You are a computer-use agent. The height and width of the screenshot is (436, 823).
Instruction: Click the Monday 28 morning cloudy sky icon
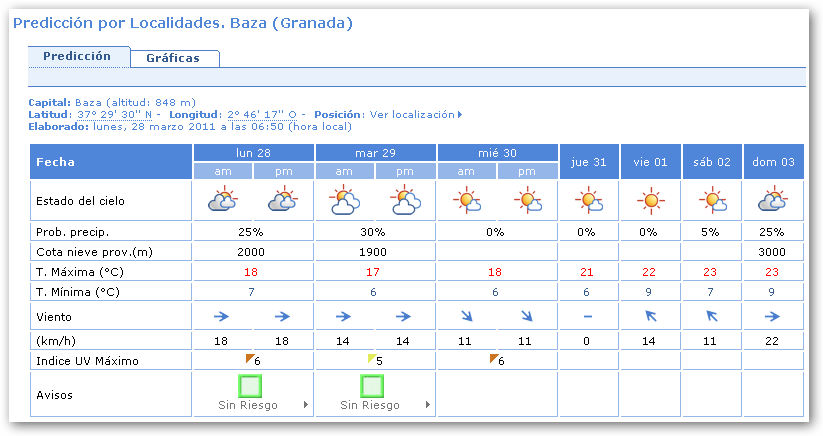coord(222,201)
